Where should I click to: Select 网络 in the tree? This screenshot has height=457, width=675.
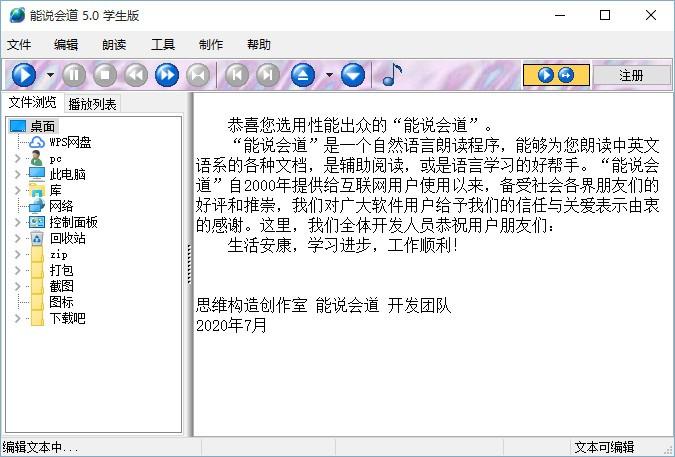click(x=61, y=206)
